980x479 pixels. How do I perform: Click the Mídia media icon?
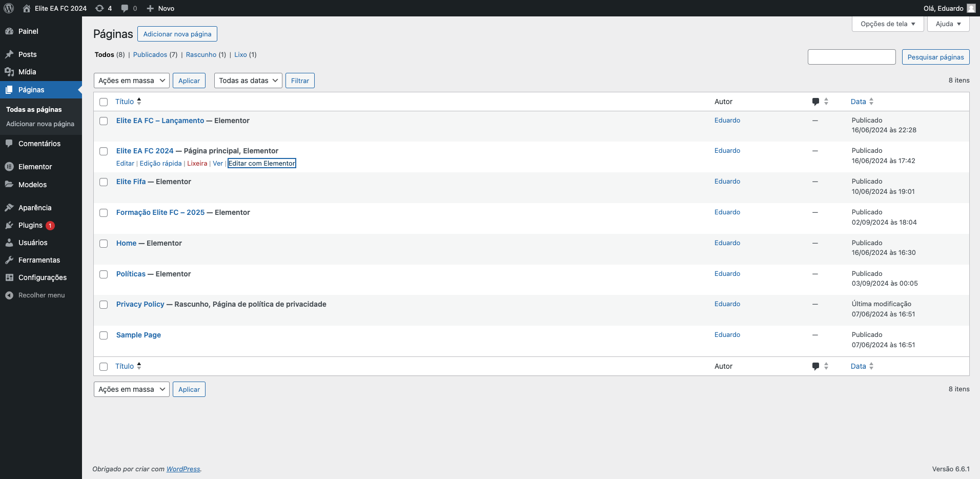9,72
